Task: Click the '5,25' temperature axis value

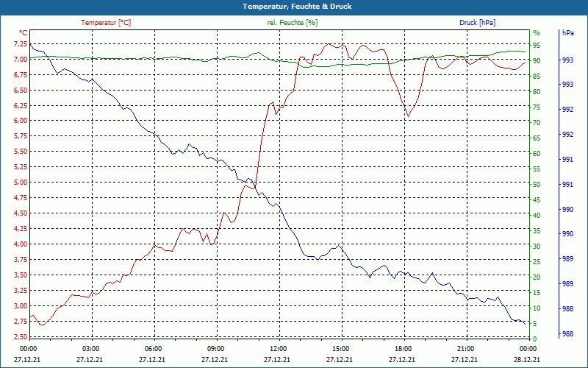Action: pyautogui.click(x=21, y=167)
